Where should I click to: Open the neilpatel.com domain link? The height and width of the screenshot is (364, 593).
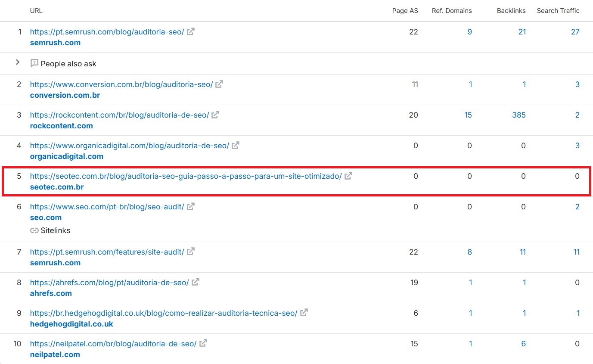tap(55, 355)
